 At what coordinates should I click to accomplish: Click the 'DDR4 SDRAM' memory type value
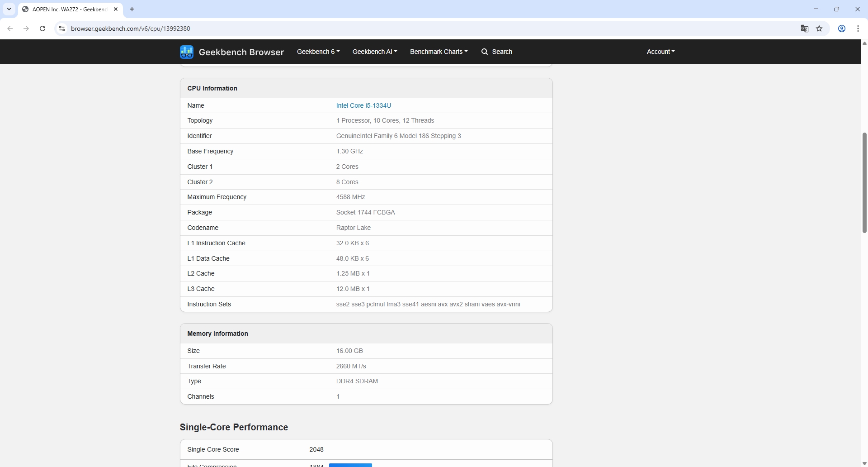[x=357, y=381]
